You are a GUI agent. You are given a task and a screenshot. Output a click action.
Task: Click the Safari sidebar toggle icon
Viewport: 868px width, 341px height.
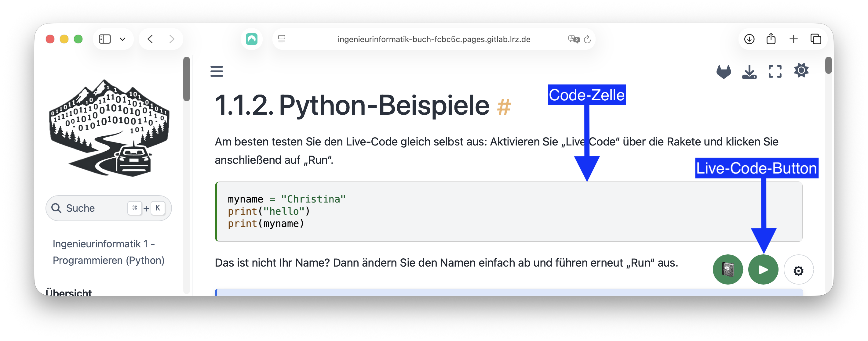tap(105, 39)
